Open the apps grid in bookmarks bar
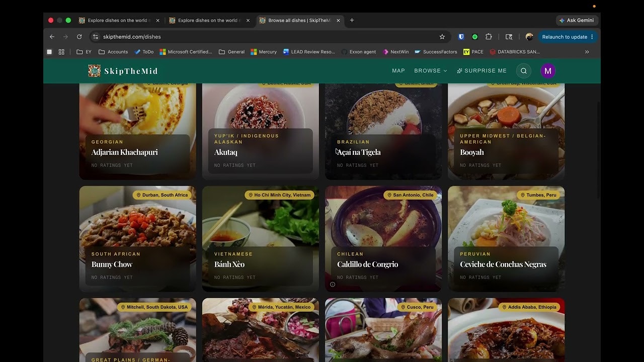Screen dimensions: 644x362 (61, 52)
